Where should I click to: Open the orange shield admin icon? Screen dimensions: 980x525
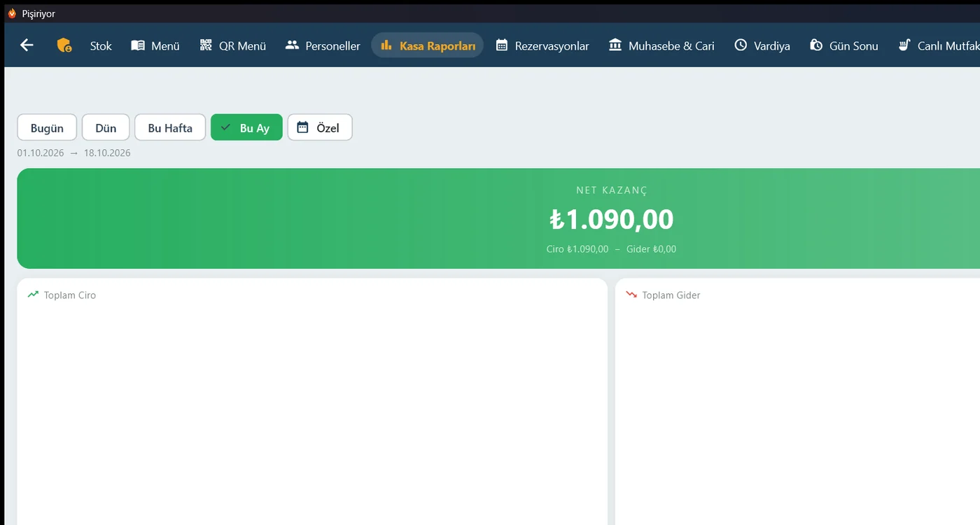click(64, 45)
